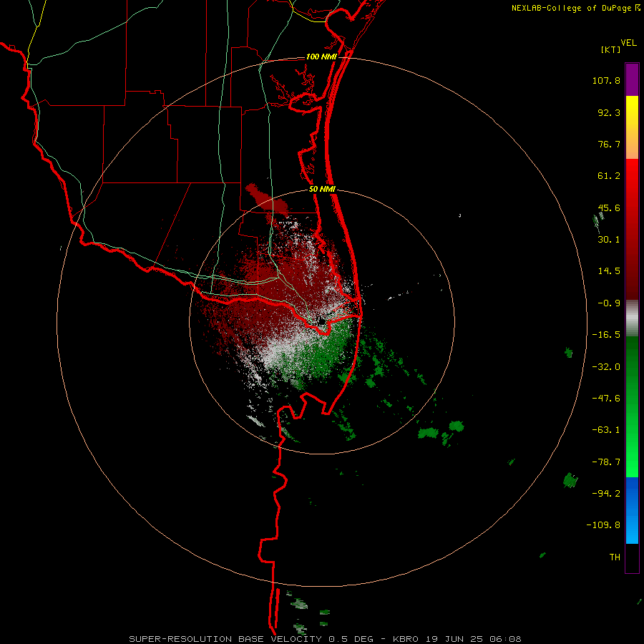Click the 100 NMI range ring label
This screenshot has width=644, height=644.
click(x=321, y=57)
